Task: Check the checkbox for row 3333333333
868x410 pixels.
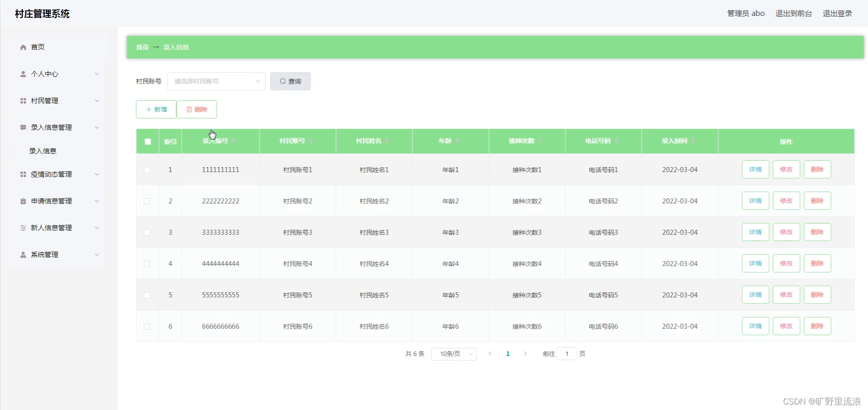Action: click(147, 232)
